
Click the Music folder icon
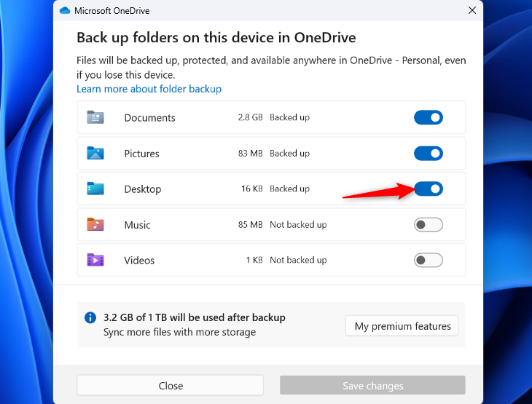coord(95,225)
